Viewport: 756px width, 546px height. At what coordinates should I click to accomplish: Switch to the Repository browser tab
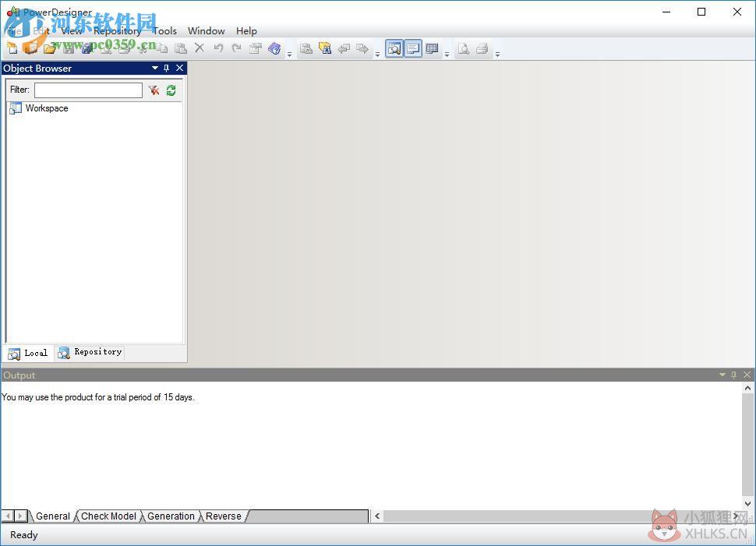[90, 352]
